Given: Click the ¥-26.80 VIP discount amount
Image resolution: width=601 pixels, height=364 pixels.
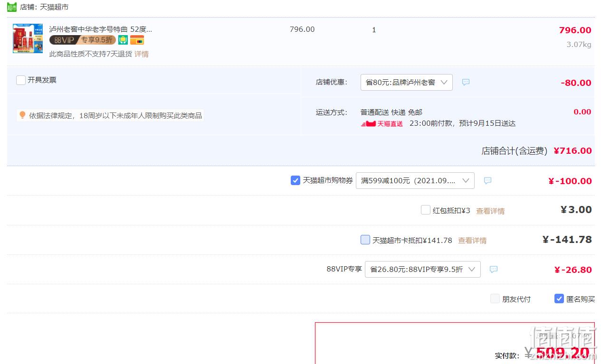Looking at the screenshot, I should (x=573, y=270).
